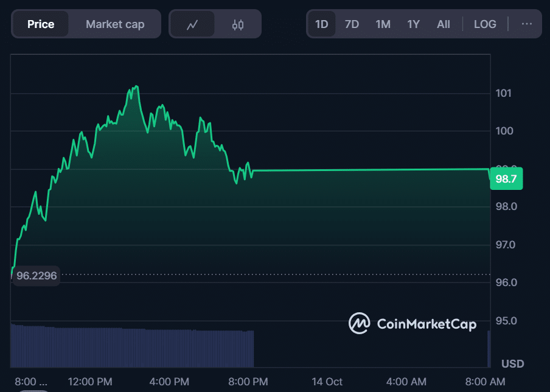Click the 98.7 current price tag
This screenshot has width=550, height=392.
point(506,179)
